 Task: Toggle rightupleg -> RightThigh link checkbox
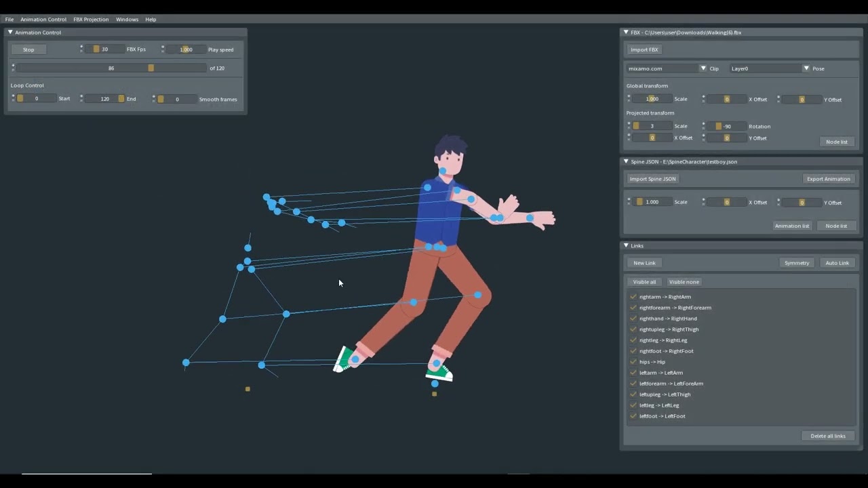(x=633, y=329)
